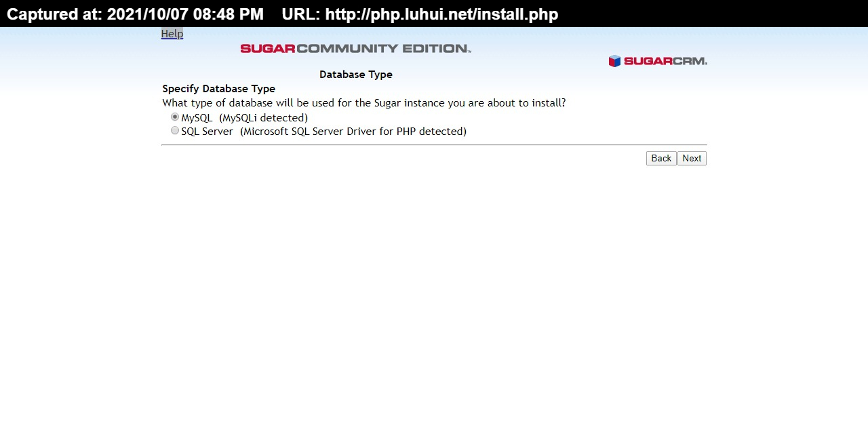Click the '(MySQLi detected)' note
Screen dimensions: 868x434
click(263, 118)
